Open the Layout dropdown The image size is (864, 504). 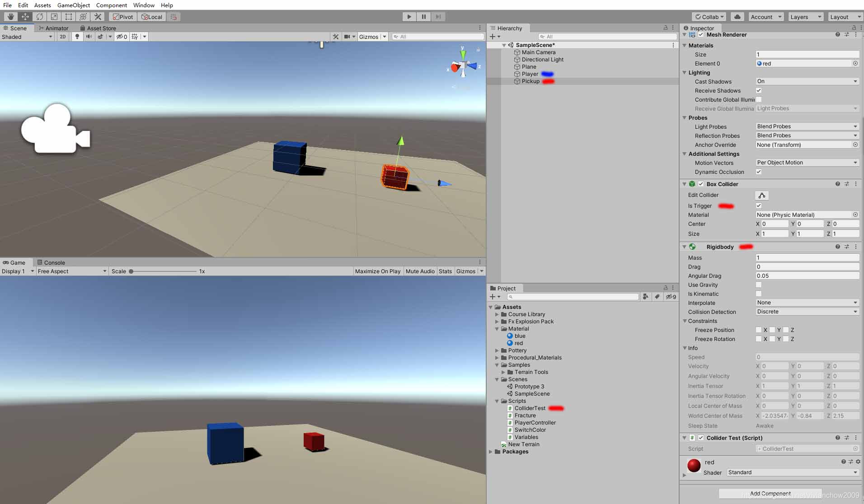pyautogui.click(x=845, y=17)
